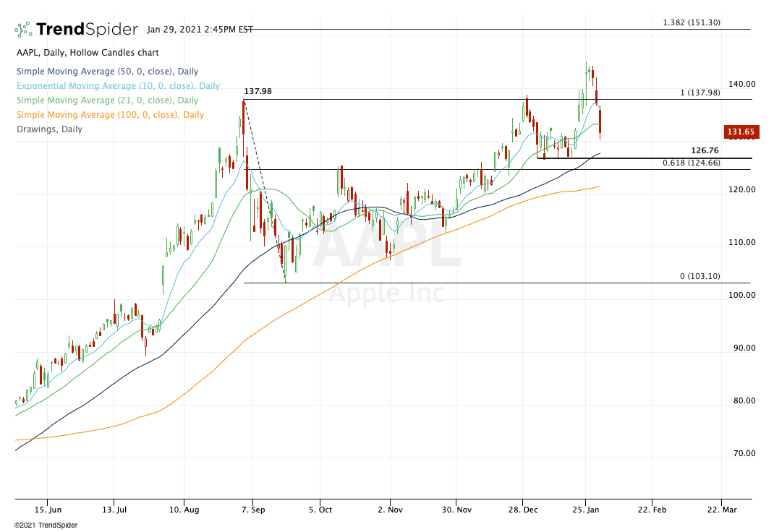
Task: Select the 'Exponential Moving Average (10, 0, close), Daily' legend
Action: (x=118, y=86)
